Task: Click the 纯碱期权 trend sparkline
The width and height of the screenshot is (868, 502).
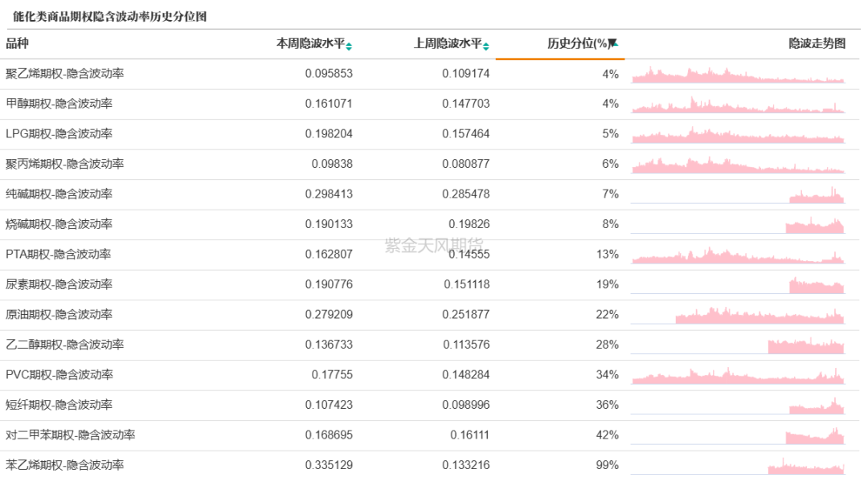Action: click(817, 195)
